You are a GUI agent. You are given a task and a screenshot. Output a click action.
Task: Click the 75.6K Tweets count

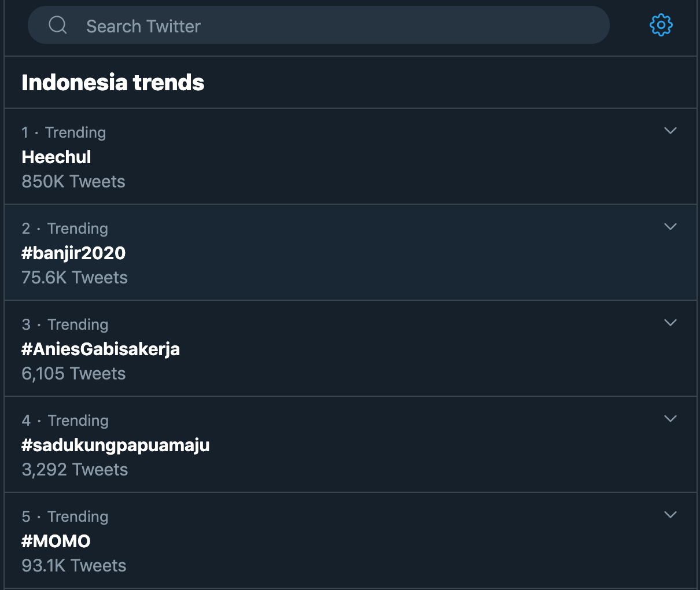75,278
